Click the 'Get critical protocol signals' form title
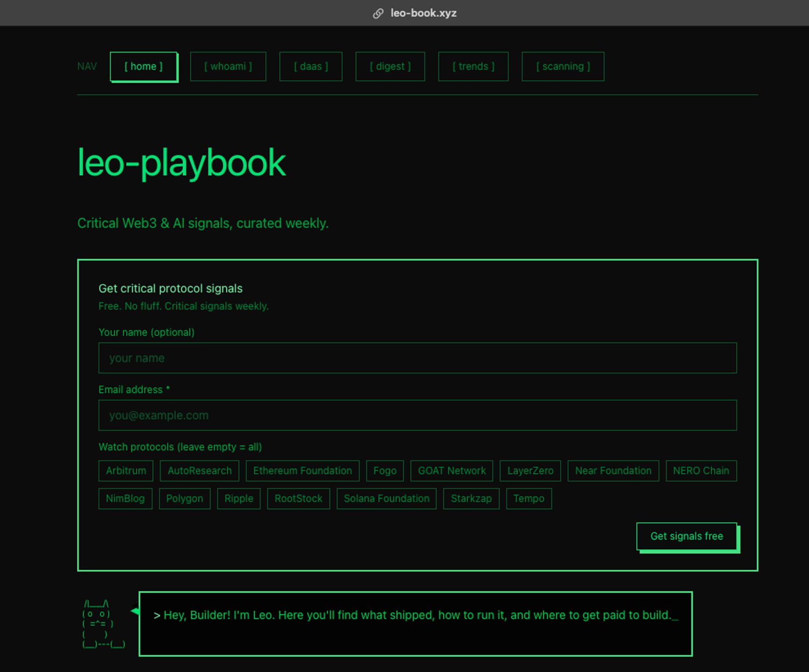 pyautogui.click(x=170, y=289)
